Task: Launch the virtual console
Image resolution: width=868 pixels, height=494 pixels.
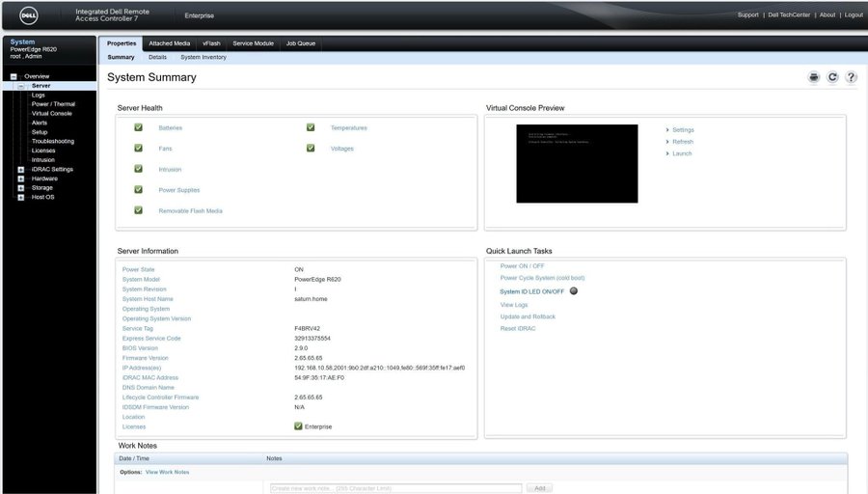Action: [682, 153]
